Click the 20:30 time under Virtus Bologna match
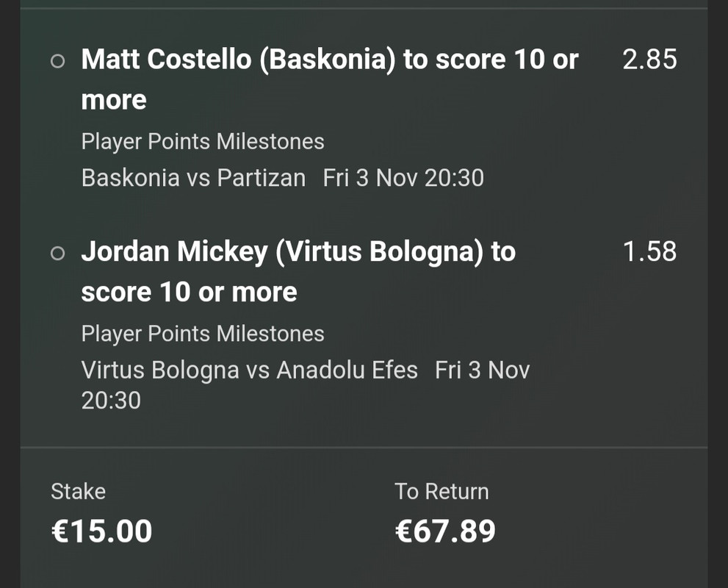This screenshot has width=728, height=588. (110, 400)
